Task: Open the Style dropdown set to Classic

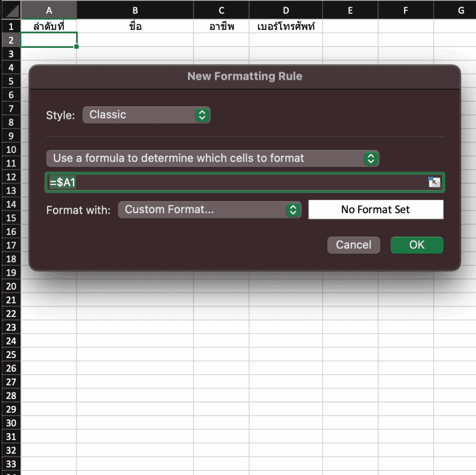Action: tap(146, 115)
